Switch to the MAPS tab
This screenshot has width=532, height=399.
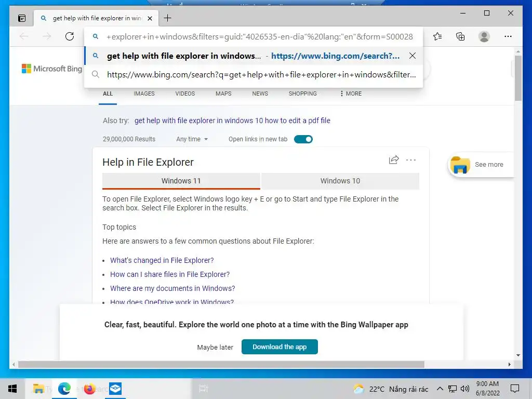(223, 94)
